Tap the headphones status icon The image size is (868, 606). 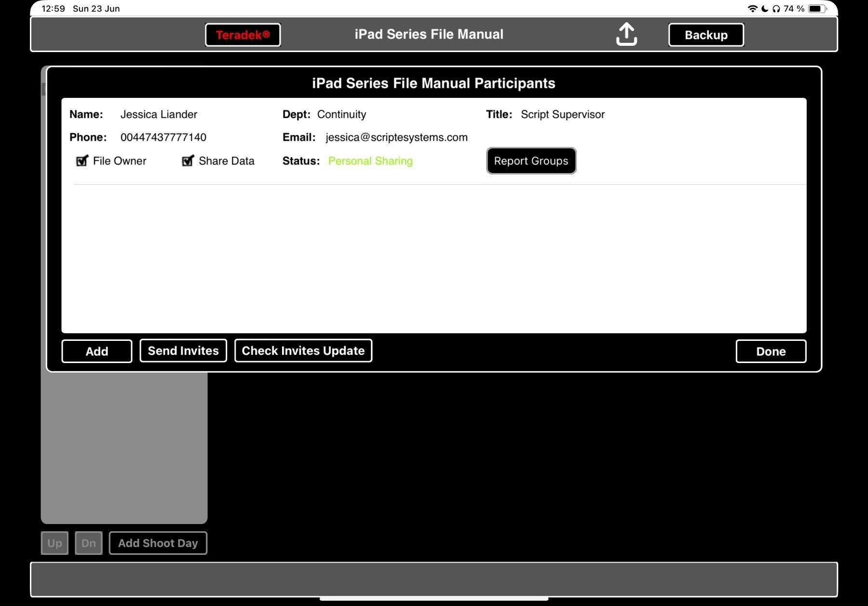[776, 9]
